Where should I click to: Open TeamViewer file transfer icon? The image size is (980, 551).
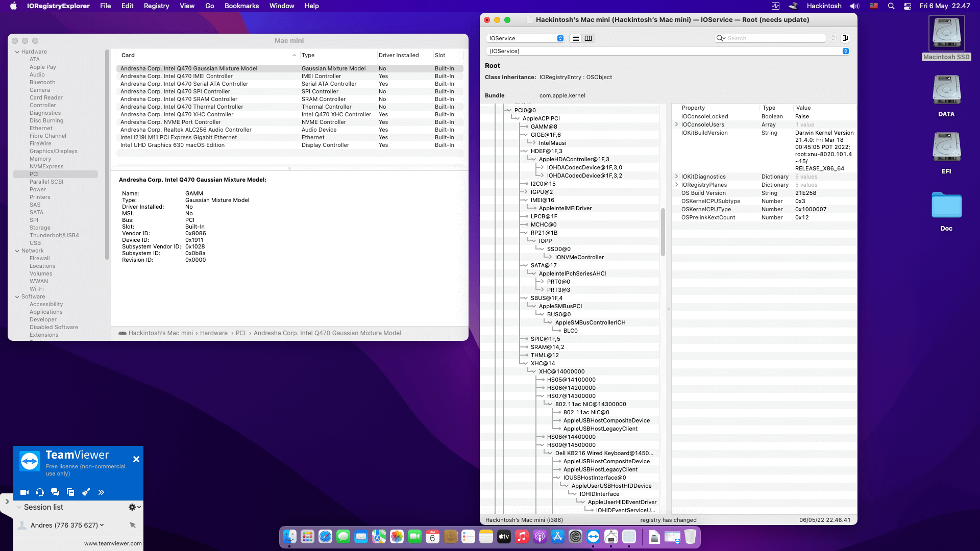(70, 492)
